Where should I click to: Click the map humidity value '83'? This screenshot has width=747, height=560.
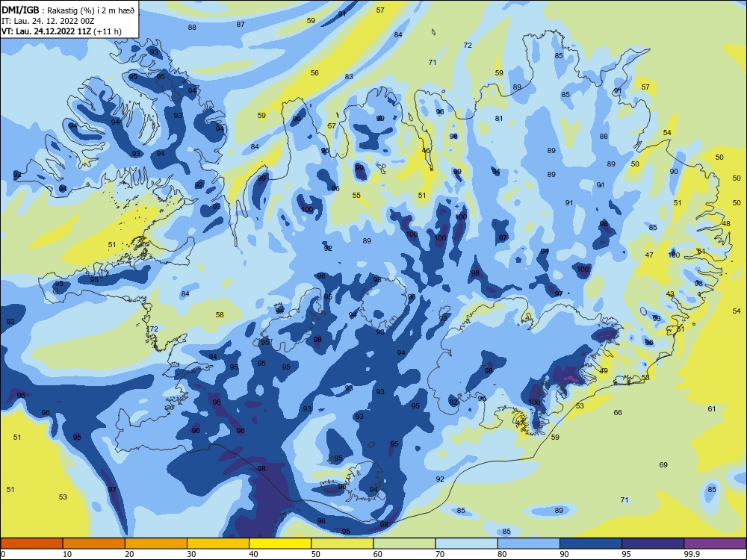click(x=349, y=77)
